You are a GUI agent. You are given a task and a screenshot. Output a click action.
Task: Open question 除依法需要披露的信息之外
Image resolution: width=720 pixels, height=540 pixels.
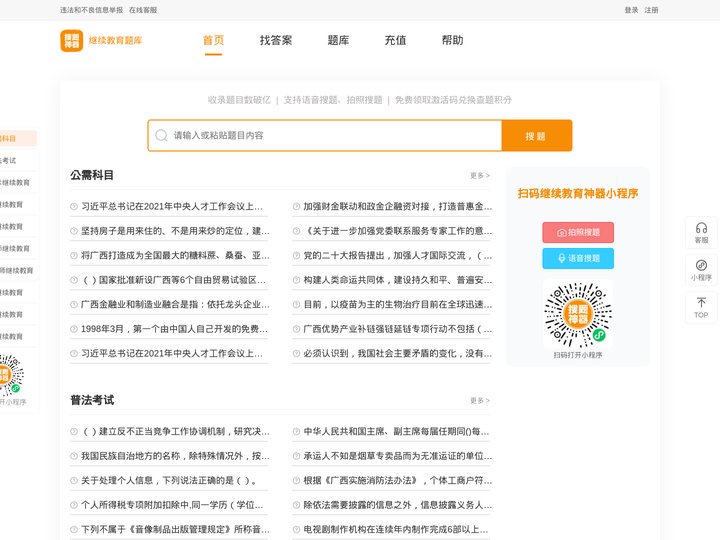(398, 505)
